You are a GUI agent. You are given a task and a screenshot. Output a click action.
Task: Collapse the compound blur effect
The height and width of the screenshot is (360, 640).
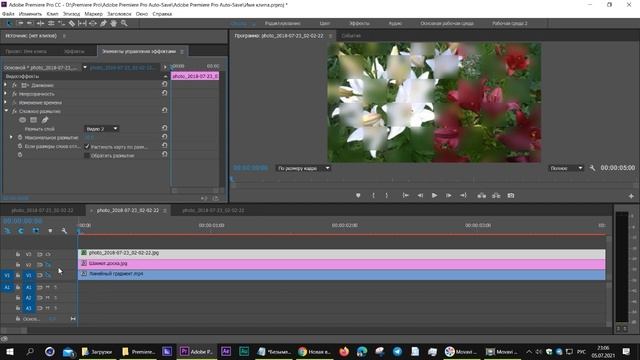[6, 111]
